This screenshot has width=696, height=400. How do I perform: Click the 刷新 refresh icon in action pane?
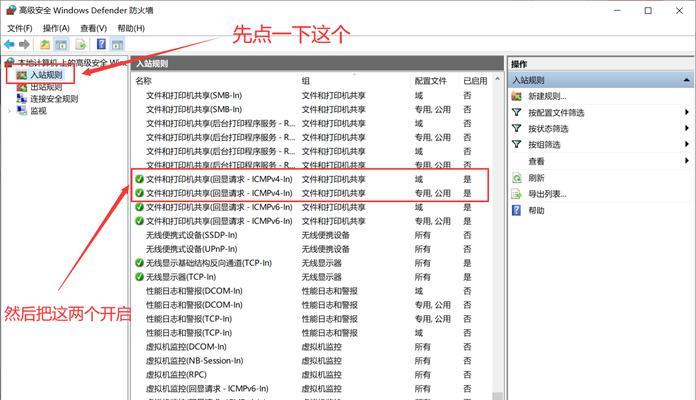pyautogui.click(x=517, y=178)
